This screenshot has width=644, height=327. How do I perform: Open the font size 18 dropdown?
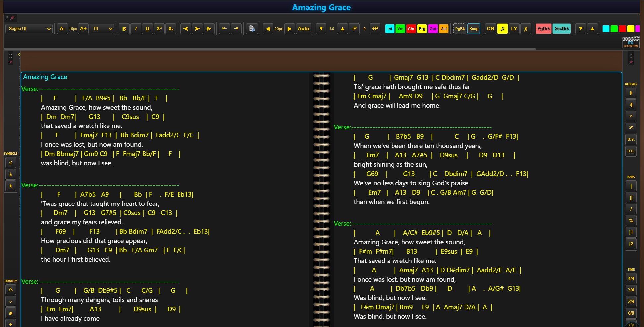click(102, 29)
